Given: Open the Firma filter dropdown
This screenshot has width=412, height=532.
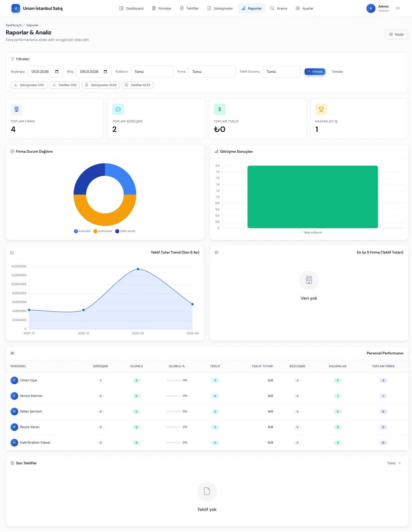Looking at the screenshot, I should tap(212, 72).
